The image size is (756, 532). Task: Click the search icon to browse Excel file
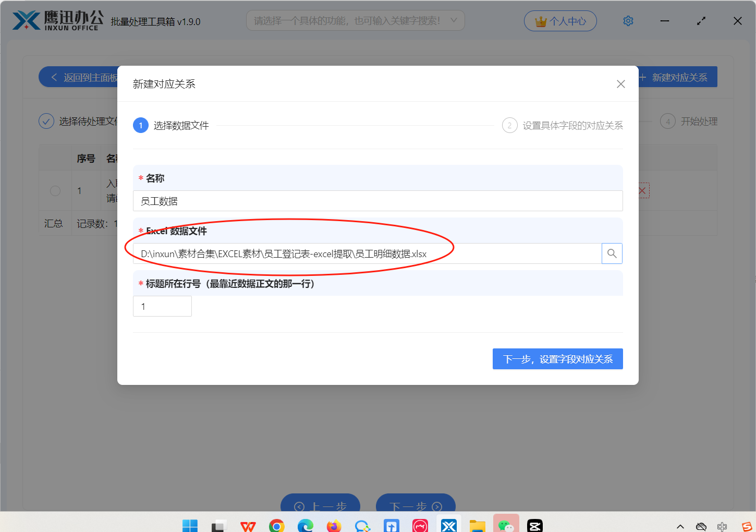point(612,253)
